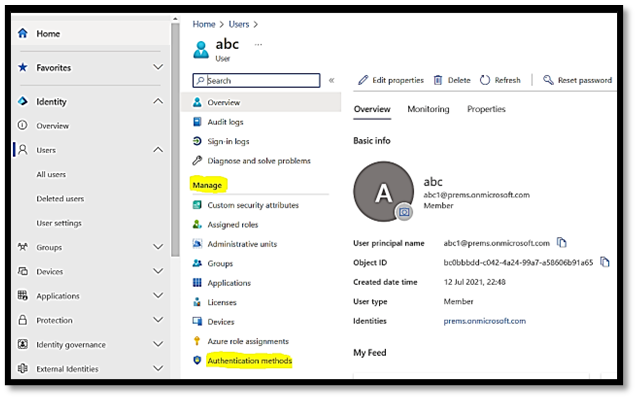This screenshot has width=636, height=398.
Task: Click the Overview info circle icon in sidebar
Action: [23, 125]
